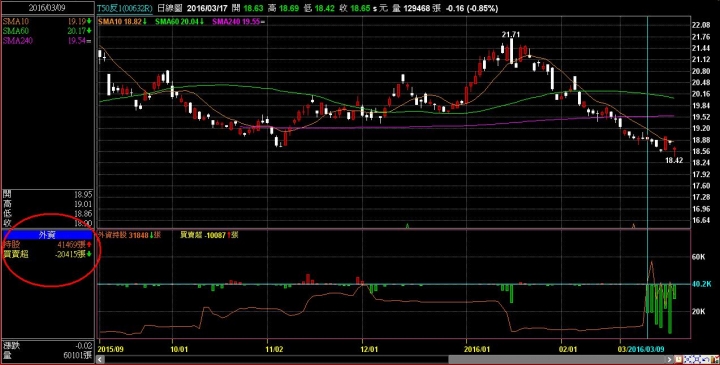Click the 外資持股 31848 label on lower chart

[129, 235]
